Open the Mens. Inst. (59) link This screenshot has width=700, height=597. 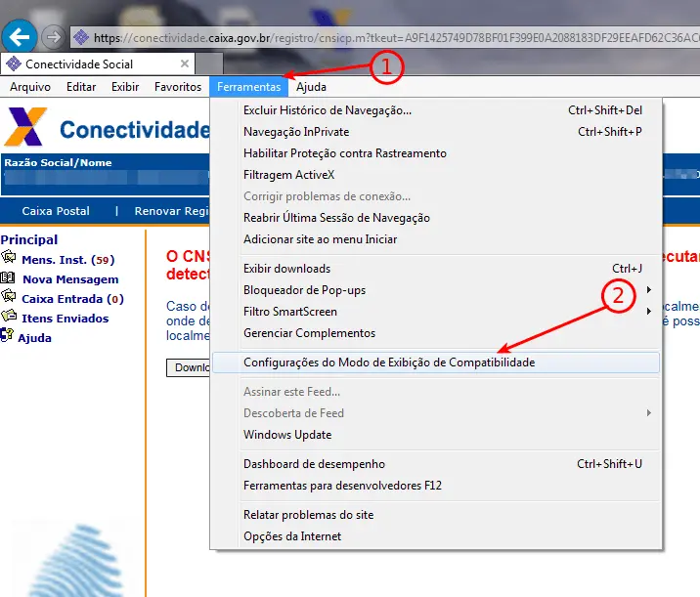pos(67,260)
